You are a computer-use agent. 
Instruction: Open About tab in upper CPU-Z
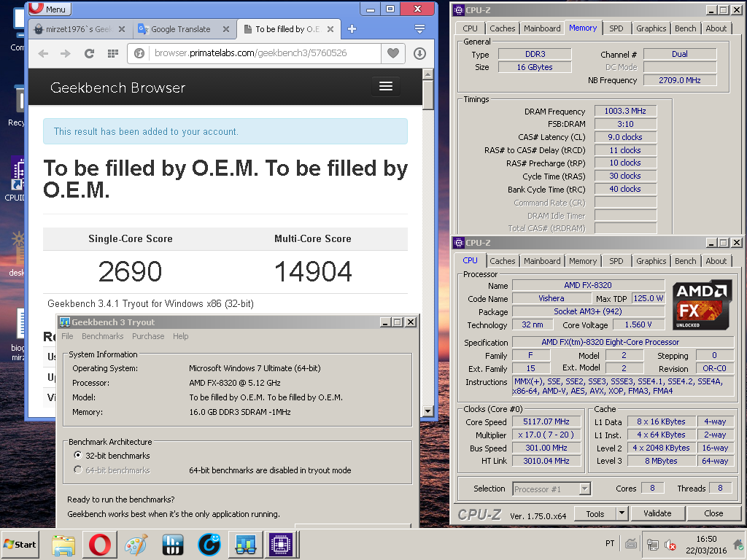[716, 28]
